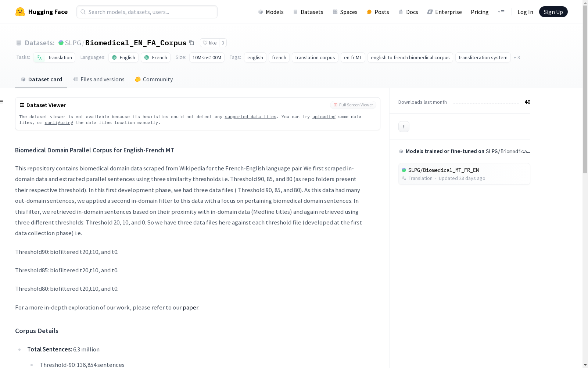Click the Datasets database icon near title
This screenshot has height=368, width=588.
19,43
